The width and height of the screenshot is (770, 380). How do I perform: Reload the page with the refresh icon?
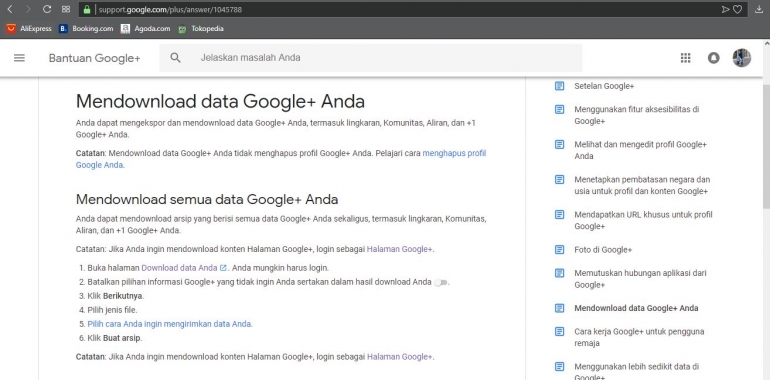(x=47, y=9)
